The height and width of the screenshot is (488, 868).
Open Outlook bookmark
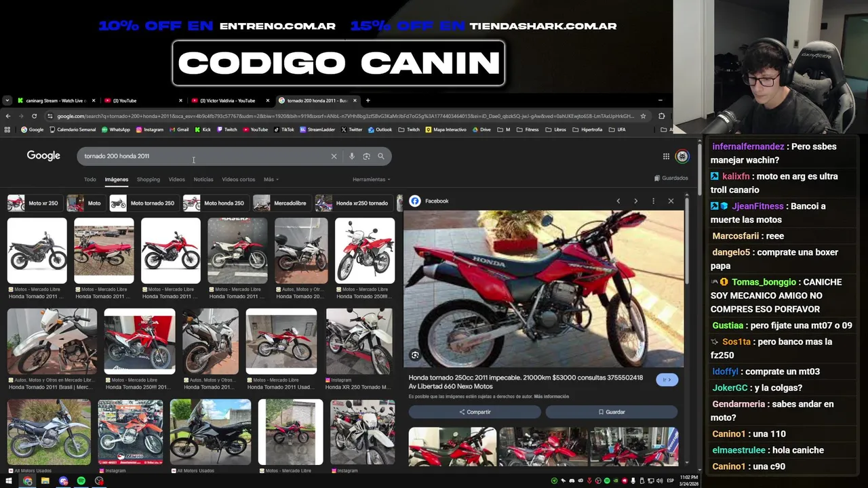tap(380, 129)
